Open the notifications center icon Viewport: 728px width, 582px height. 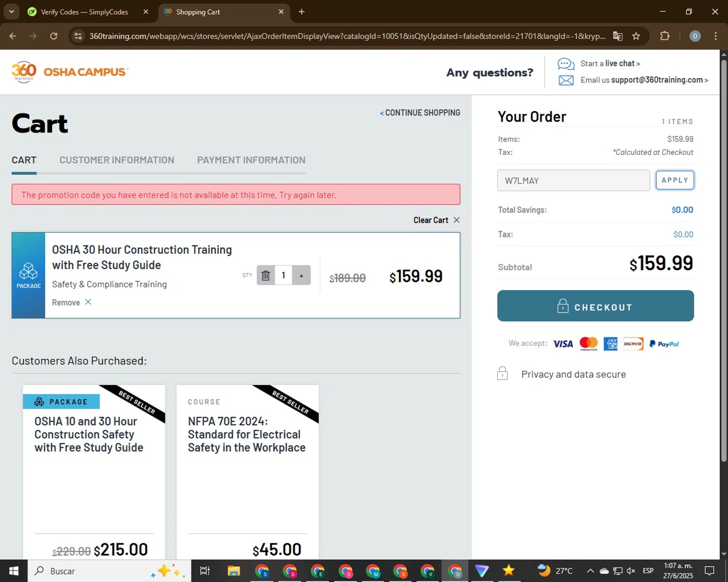pyautogui.click(x=710, y=571)
